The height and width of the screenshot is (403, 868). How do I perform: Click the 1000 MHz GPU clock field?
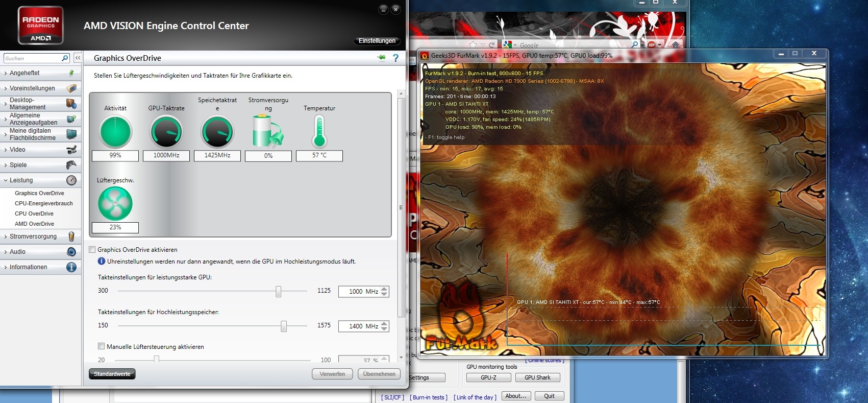coord(359,291)
